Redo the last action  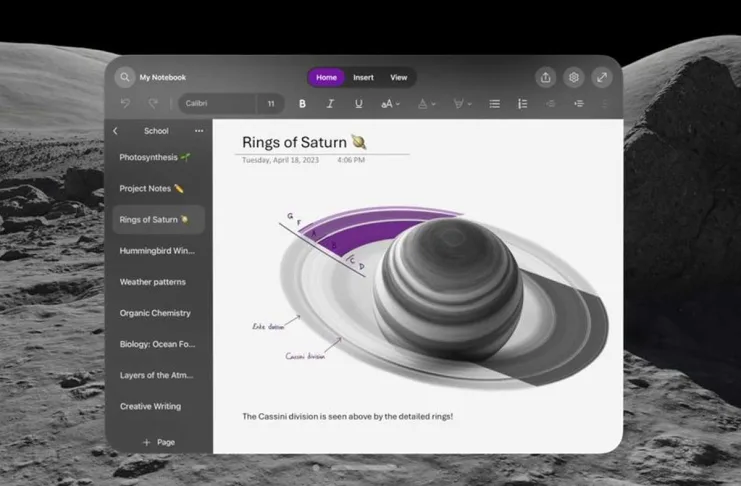point(153,104)
